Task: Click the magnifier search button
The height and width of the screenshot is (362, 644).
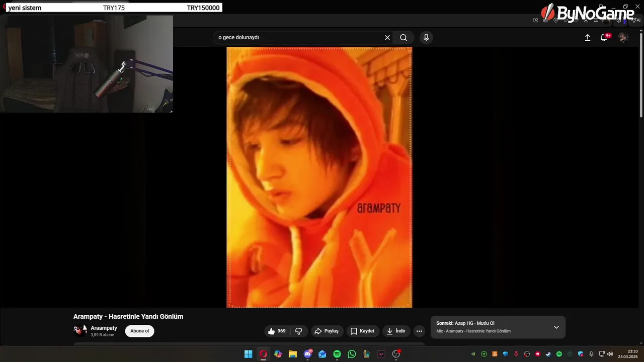Action: 404,38
